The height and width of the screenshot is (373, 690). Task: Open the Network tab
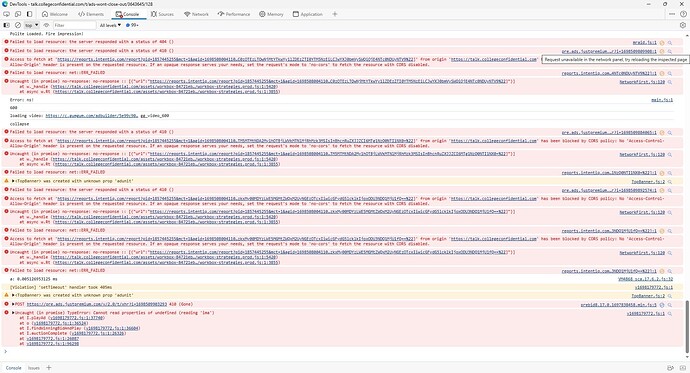coord(196,14)
